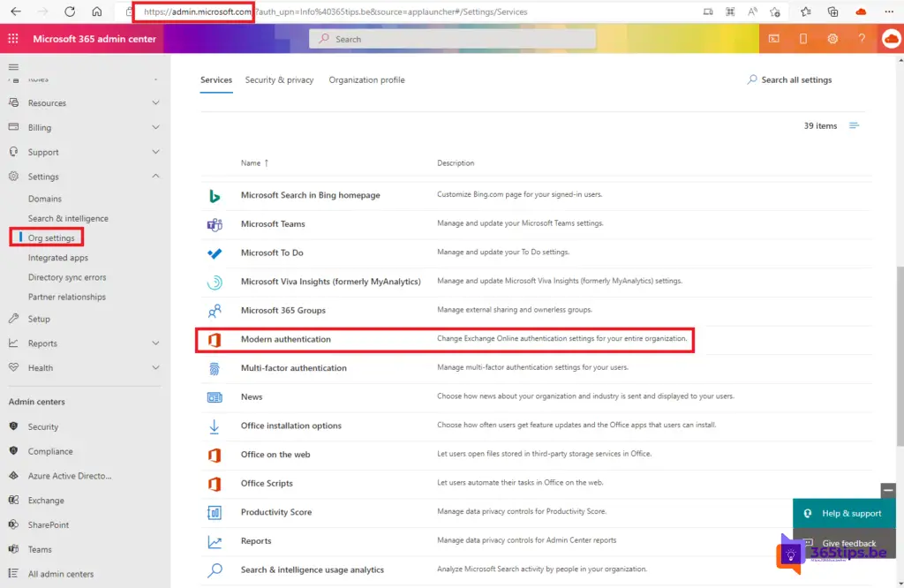Click the browser refresh icon
This screenshot has height=588, width=904.
[70, 11]
